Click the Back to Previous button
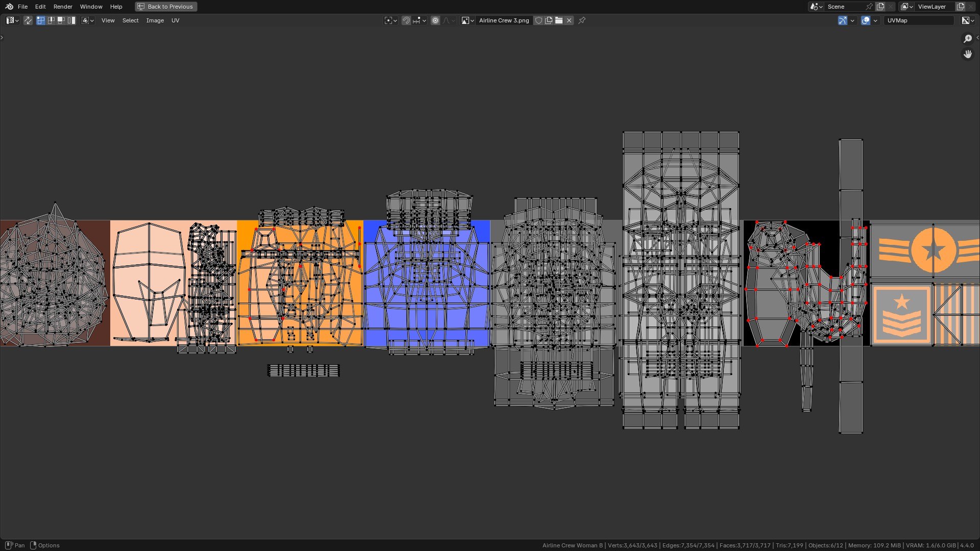 tap(166, 7)
